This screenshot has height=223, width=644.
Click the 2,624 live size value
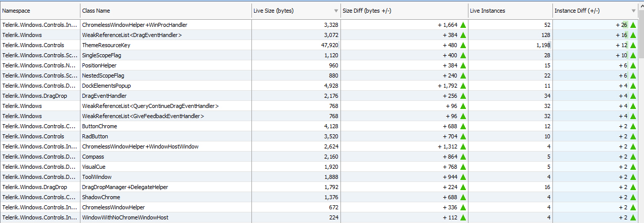tap(331, 146)
